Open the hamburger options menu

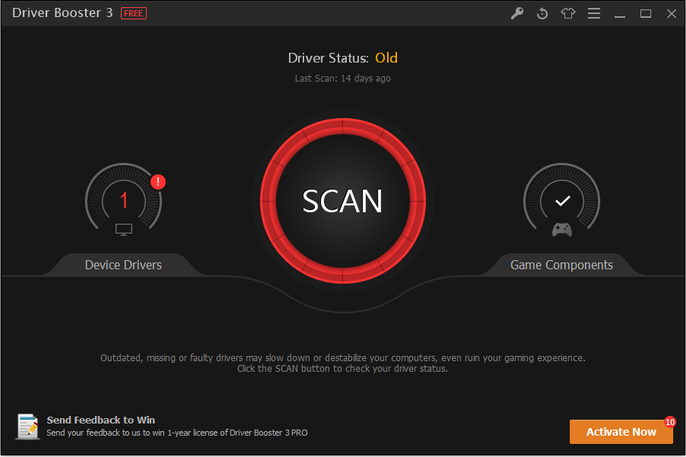(594, 14)
